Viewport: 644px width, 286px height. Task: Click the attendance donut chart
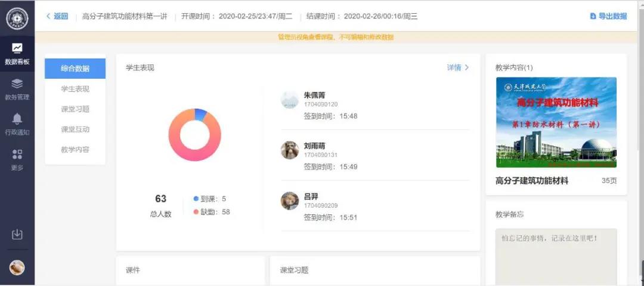(x=194, y=134)
